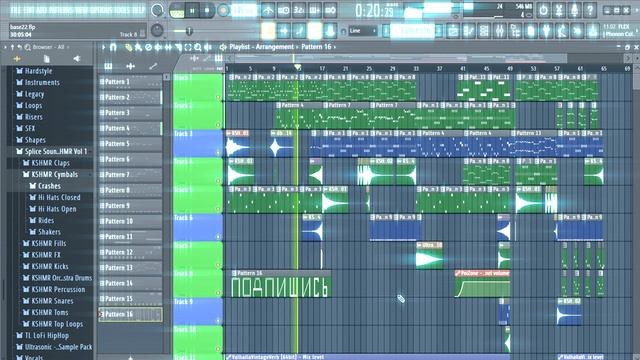
Task: Select the playlist draw pencil tool
Action: click(x=129, y=48)
